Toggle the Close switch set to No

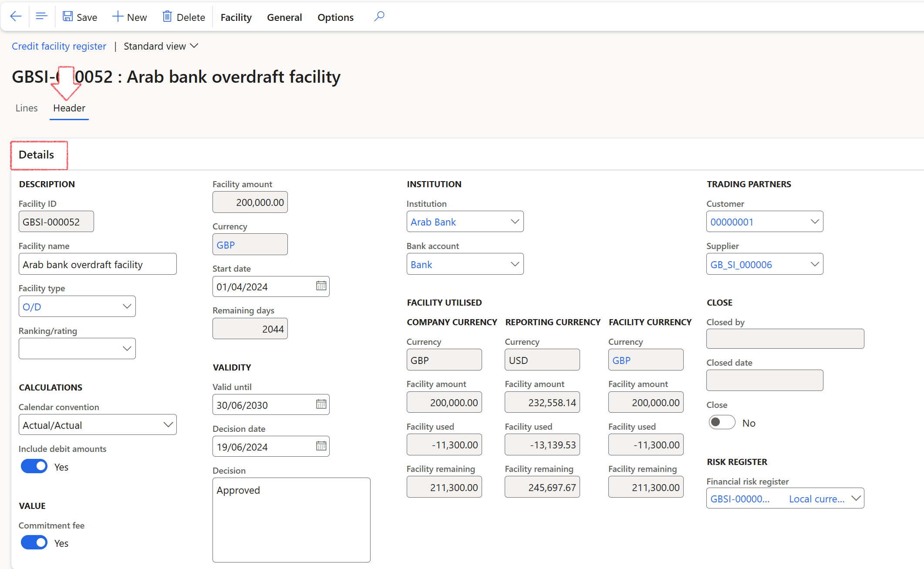722,422
